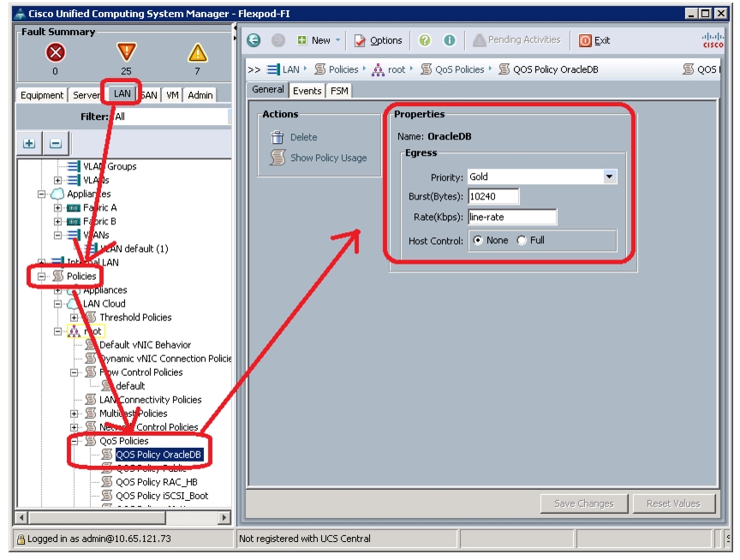Select the None radio for Host Control
Image resolution: width=740 pixels, height=560 pixels.
click(x=478, y=241)
